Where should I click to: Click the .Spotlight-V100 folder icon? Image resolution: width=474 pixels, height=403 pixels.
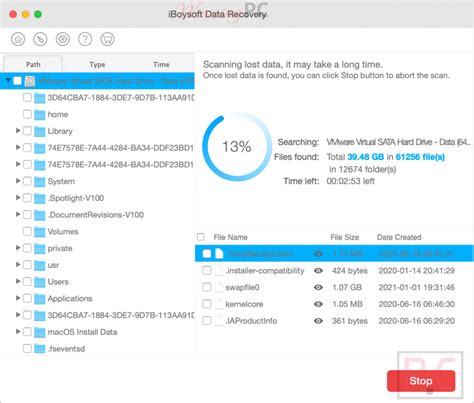tap(40, 198)
